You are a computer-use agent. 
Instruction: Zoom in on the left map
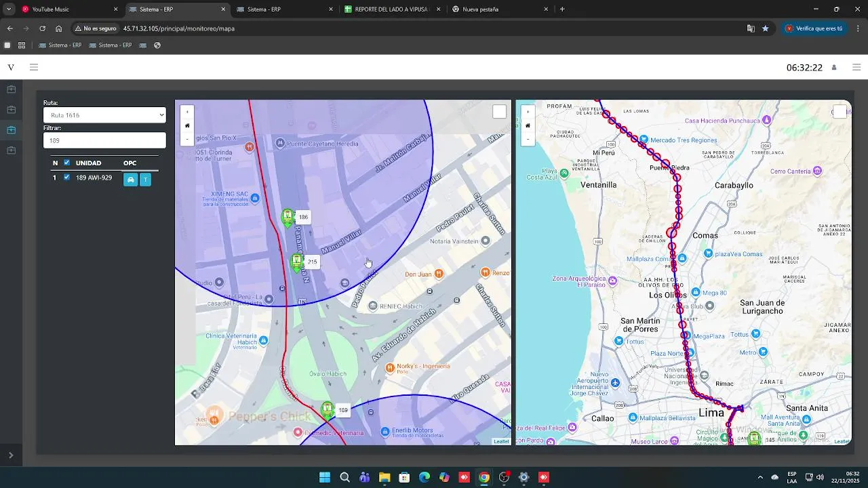[187, 112]
